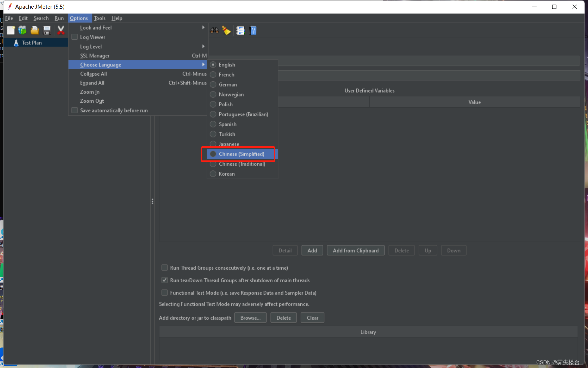
Task: Click the classpath Delete button
Action: (x=283, y=318)
